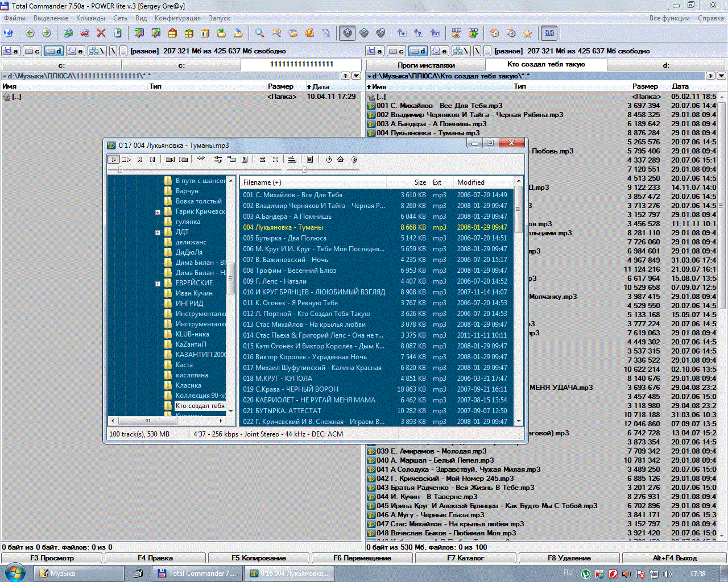The image size is (728, 582).
Task: Click the F3 Просмотр button
Action: pos(52,558)
